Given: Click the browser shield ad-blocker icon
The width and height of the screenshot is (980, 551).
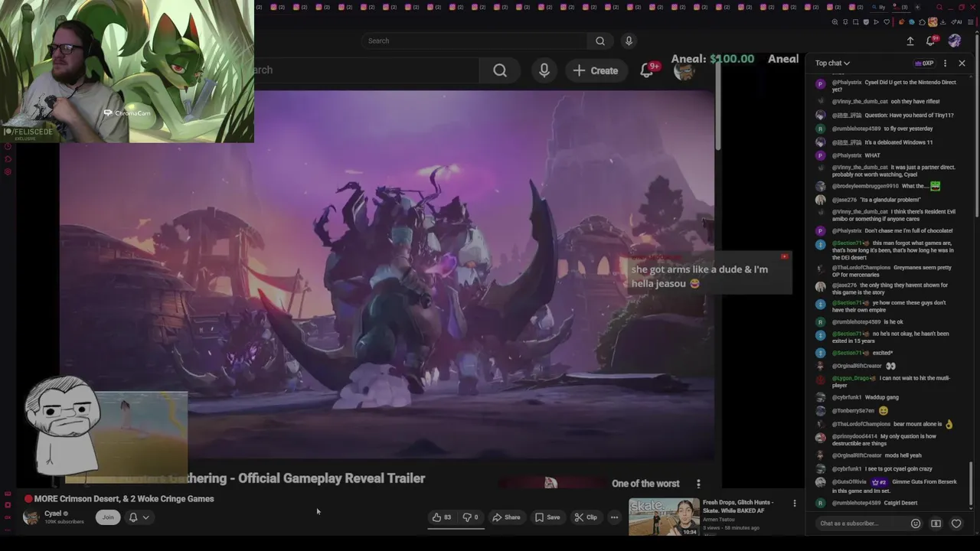Looking at the screenshot, I should coord(866,22).
